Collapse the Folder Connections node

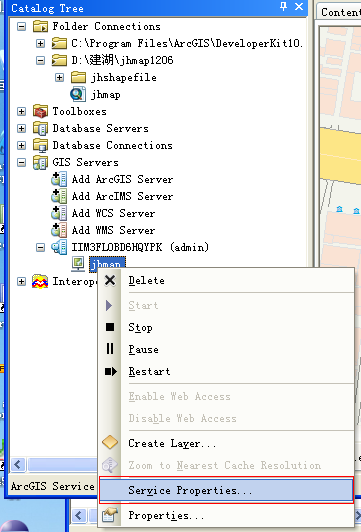21,26
